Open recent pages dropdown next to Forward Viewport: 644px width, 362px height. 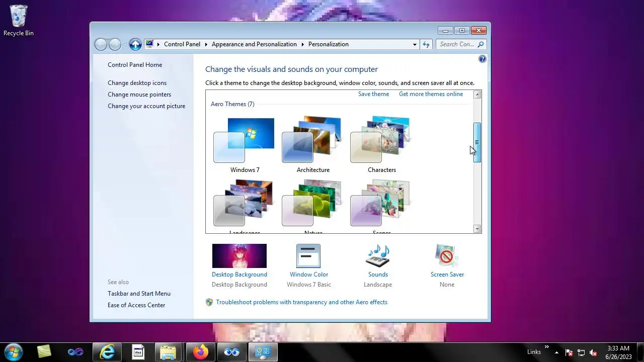tap(125, 45)
